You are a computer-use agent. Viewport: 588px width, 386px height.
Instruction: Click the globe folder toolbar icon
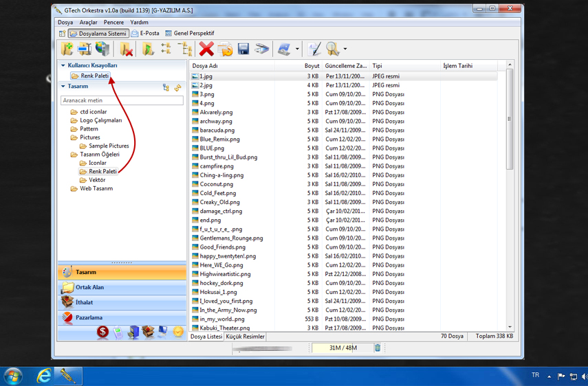coord(102,48)
